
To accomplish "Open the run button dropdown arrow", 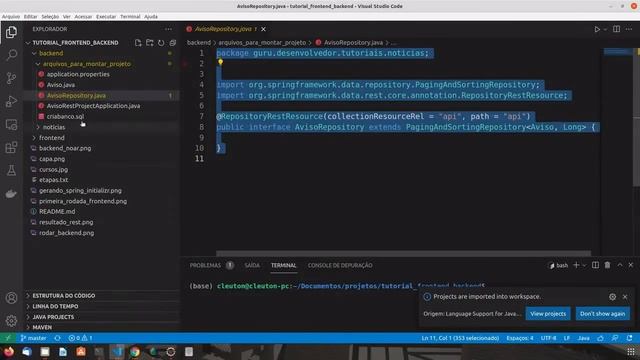I will (605, 29).
